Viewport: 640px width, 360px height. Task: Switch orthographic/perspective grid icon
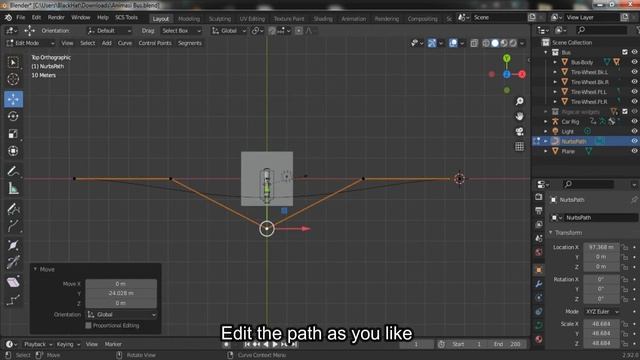click(x=519, y=147)
